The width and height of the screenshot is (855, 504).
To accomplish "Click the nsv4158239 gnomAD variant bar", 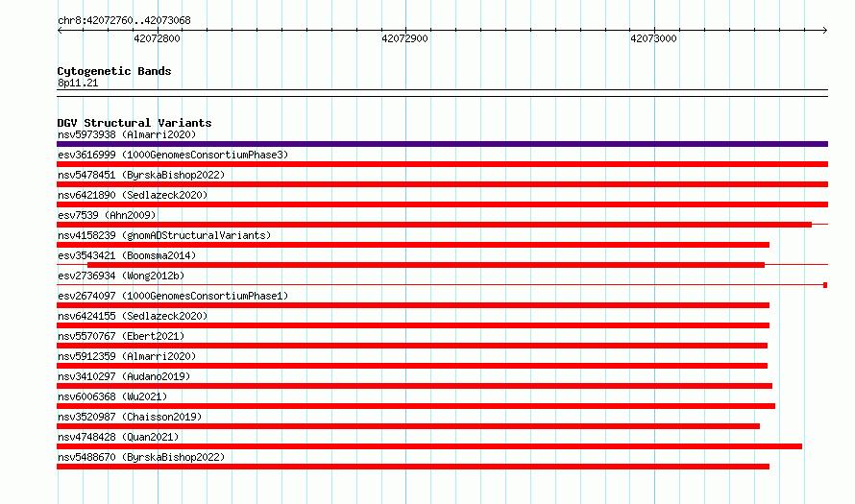I will pyautogui.click(x=413, y=245).
